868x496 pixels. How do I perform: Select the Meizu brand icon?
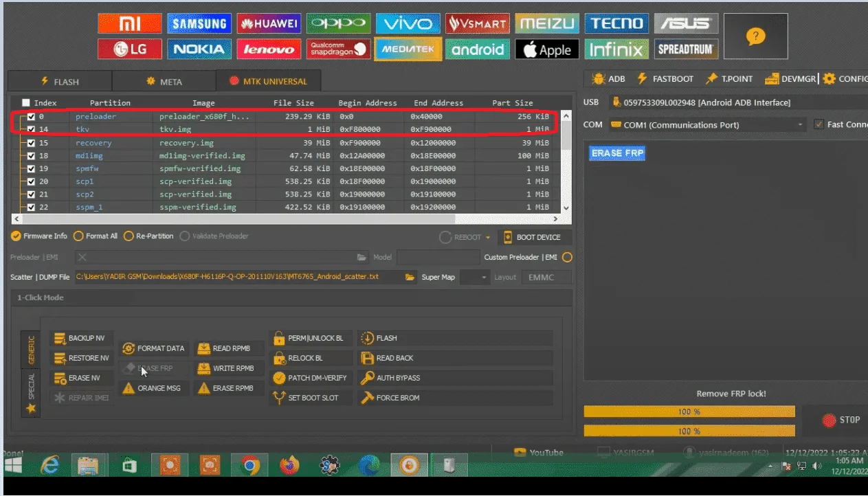pyautogui.click(x=546, y=24)
